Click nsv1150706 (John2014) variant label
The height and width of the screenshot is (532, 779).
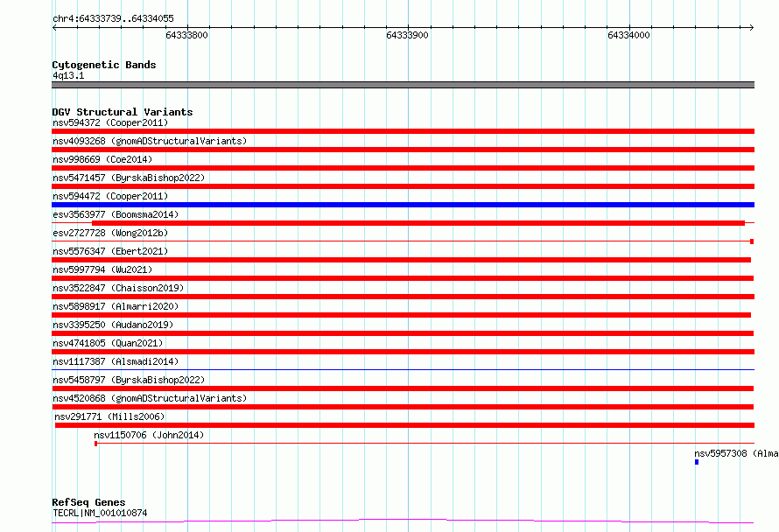[149, 435]
